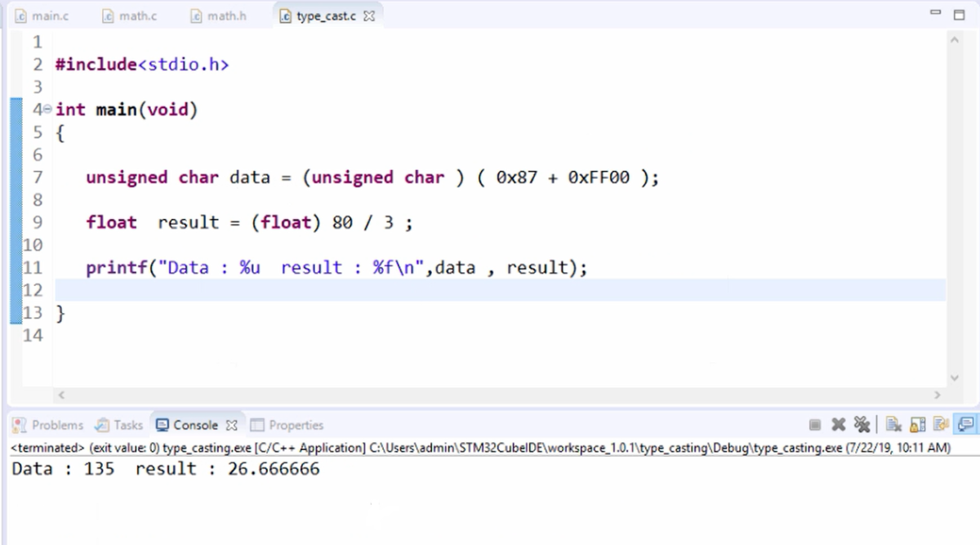Click Remove All Terminated Launches icon
The width and height of the screenshot is (980, 545).
861,425
